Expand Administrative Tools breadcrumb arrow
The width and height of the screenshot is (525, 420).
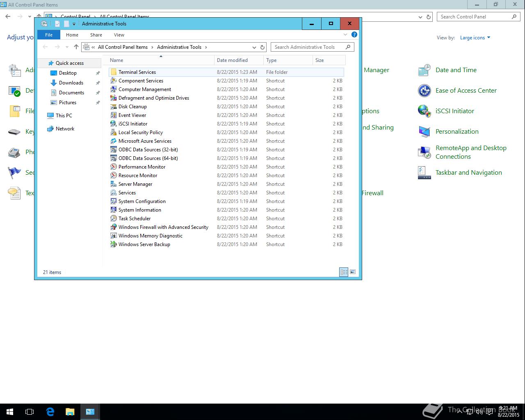[x=206, y=47]
